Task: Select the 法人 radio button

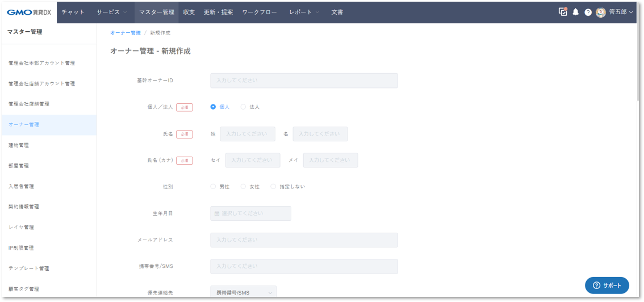Action: [x=243, y=107]
